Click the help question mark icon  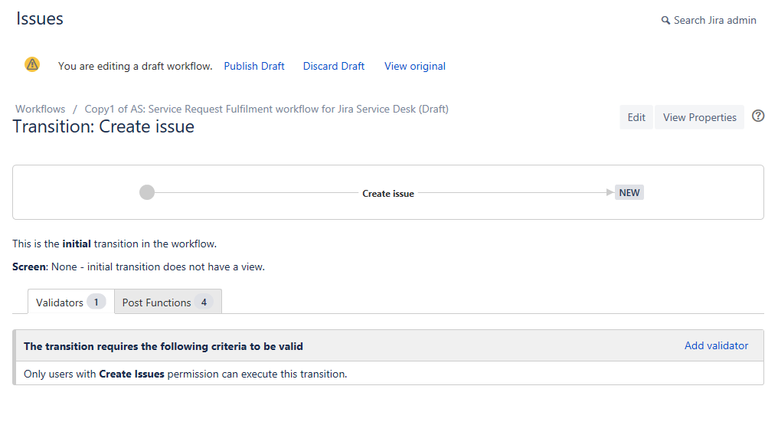[x=758, y=116]
